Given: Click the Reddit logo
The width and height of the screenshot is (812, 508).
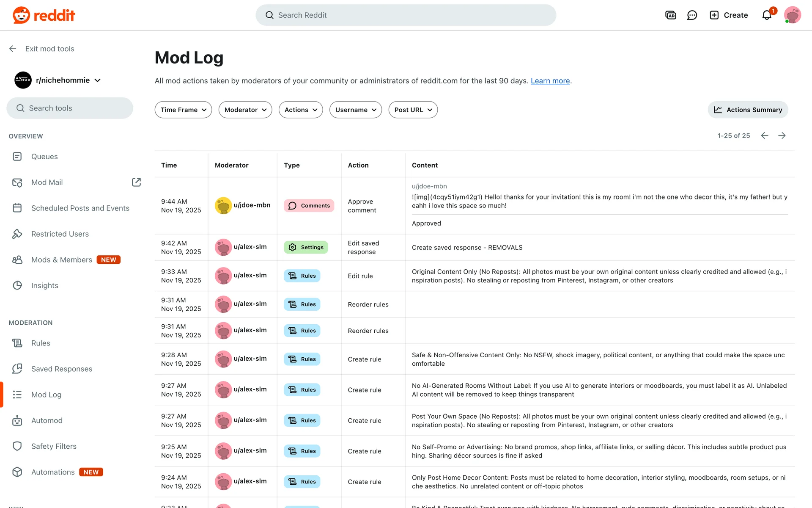Looking at the screenshot, I should click(44, 15).
